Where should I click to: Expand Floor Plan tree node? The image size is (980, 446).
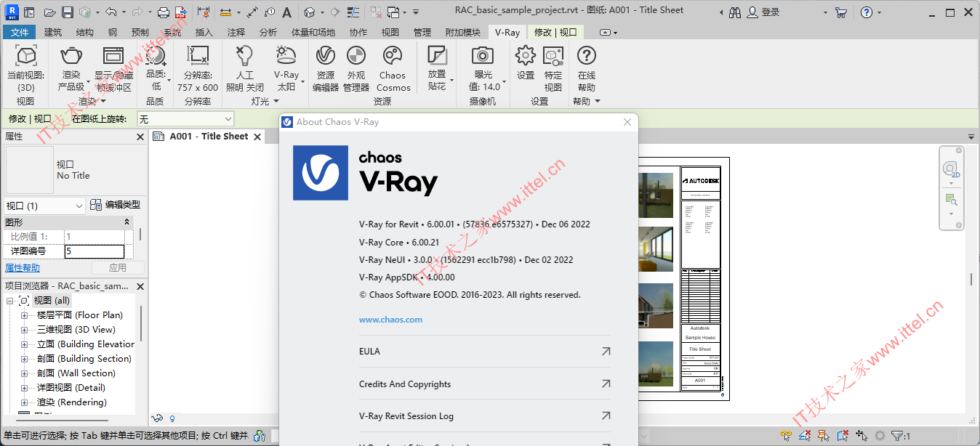pyautogui.click(x=24, y=315)
